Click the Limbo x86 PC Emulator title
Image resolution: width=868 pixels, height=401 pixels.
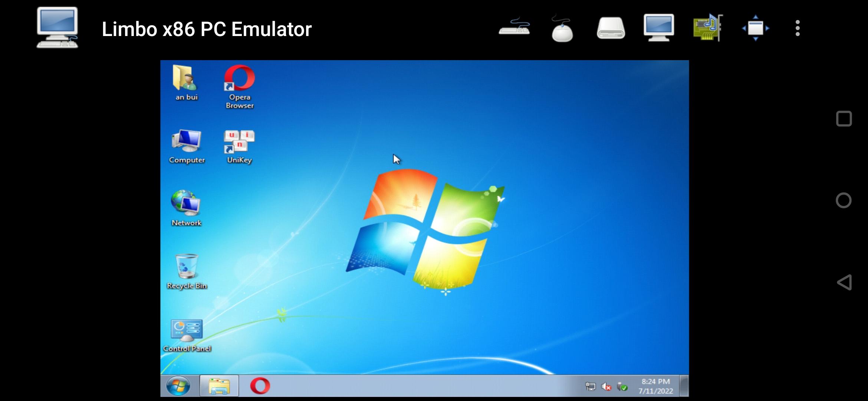tap(207, 29)
